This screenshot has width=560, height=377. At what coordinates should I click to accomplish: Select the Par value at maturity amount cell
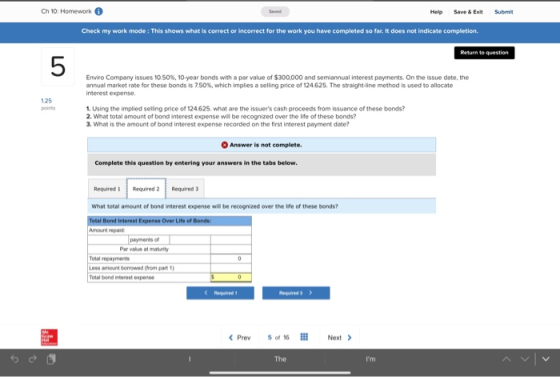231,249
